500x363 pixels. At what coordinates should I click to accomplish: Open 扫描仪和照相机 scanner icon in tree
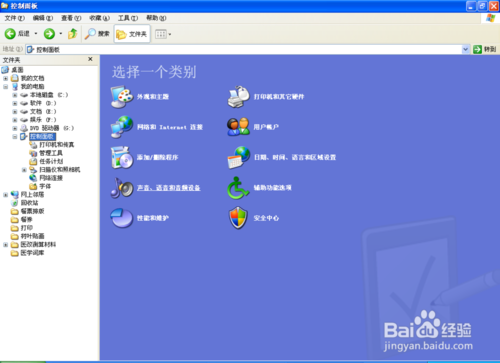point(33,170)
